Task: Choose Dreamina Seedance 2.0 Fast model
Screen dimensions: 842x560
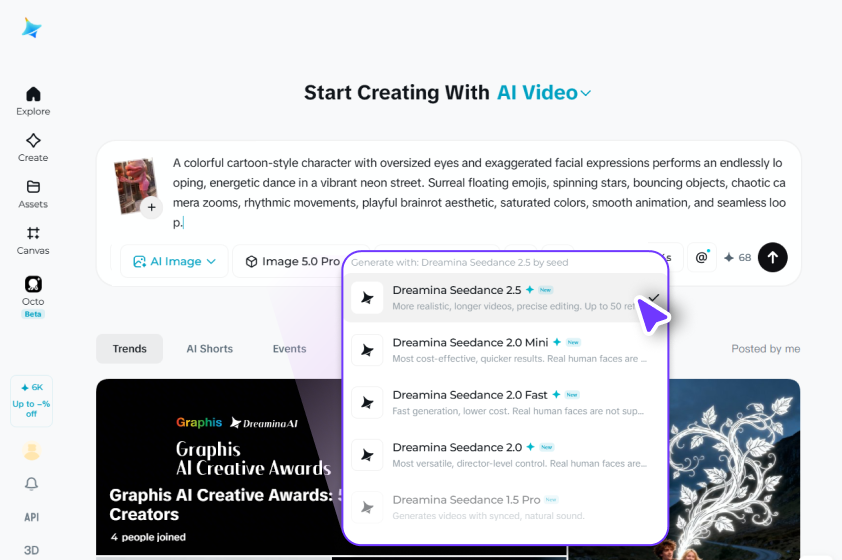Action: click(505, 403)
